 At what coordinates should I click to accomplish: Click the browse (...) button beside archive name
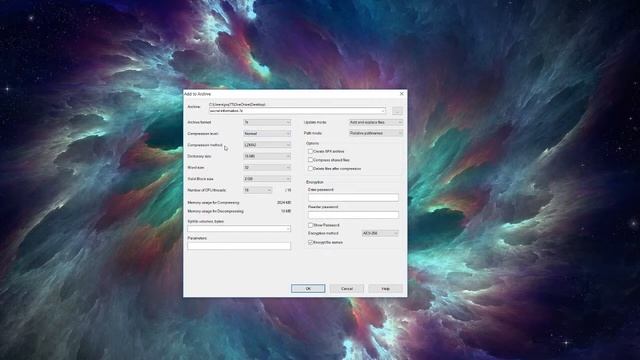point(397,111)
